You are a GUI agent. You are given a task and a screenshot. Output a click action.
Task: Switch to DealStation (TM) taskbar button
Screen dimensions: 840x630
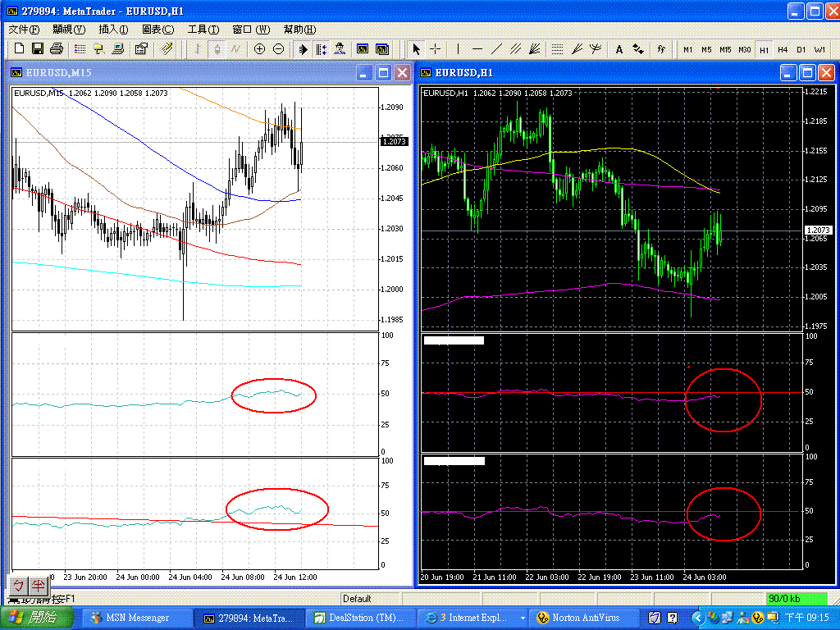(361, 618)
